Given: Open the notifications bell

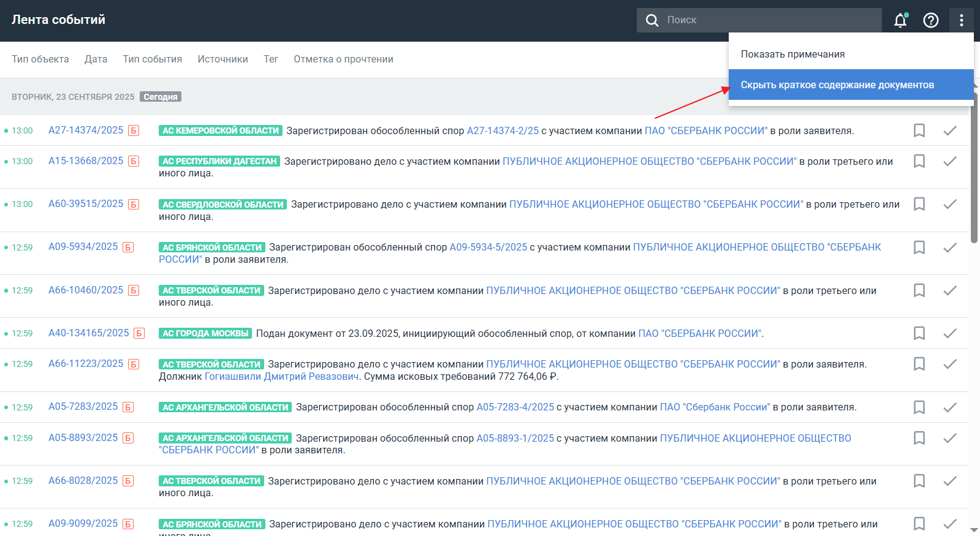Looking at the screenshot, I should [x=900, y=20].
